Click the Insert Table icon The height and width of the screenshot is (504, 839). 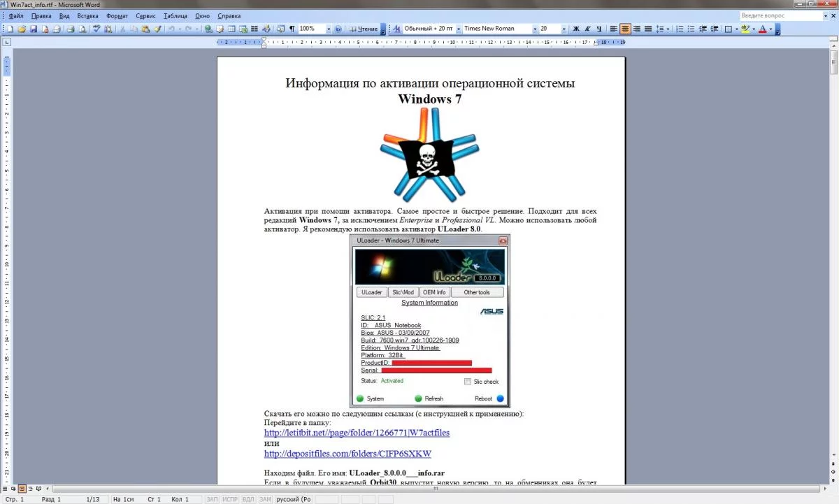(231, 29)
